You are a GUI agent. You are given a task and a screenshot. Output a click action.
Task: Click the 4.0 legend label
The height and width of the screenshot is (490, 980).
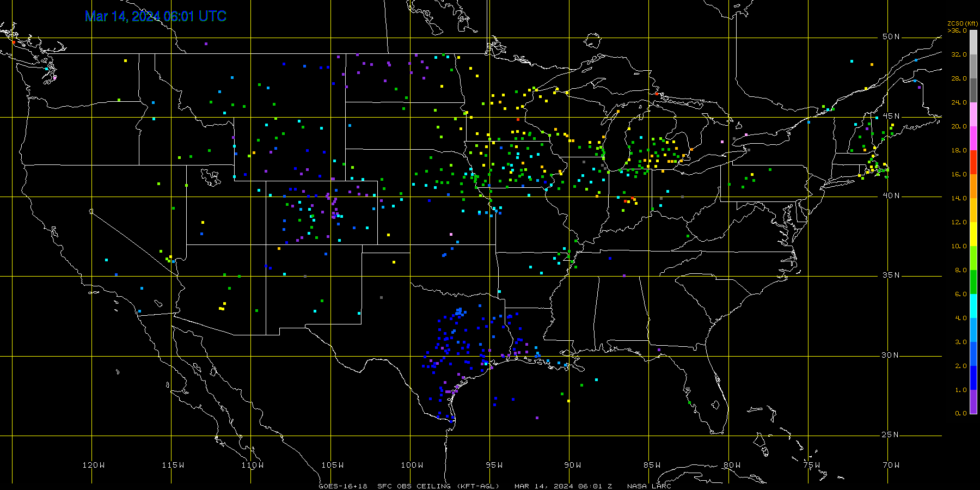point(960,318)
